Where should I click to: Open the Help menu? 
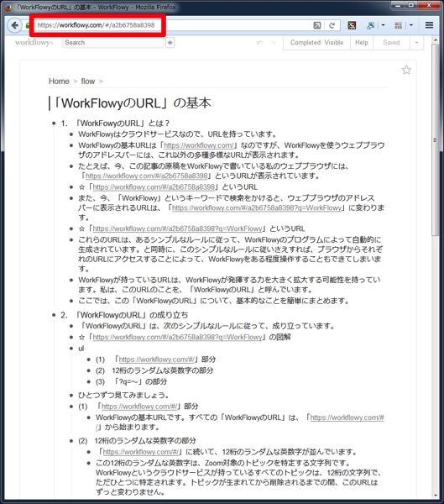362,43
